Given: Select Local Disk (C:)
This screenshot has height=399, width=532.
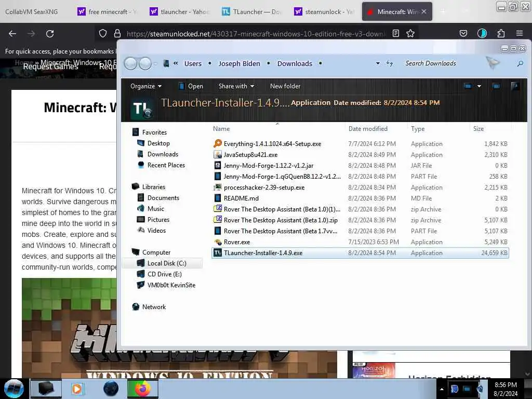Looking at the screenshot, I should 167,263.
